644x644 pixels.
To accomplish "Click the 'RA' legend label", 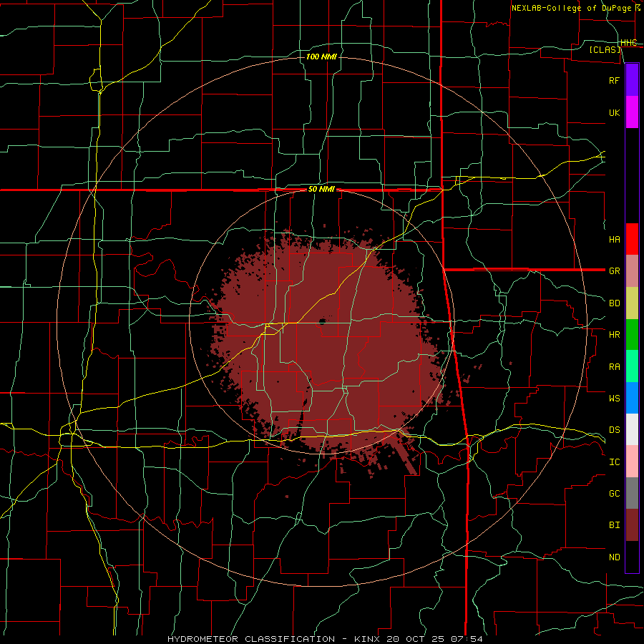I will pyautogui.click(x=614, y=367).
